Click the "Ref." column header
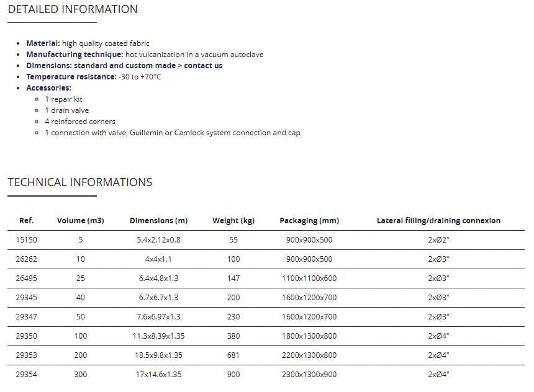 (26, 221)
